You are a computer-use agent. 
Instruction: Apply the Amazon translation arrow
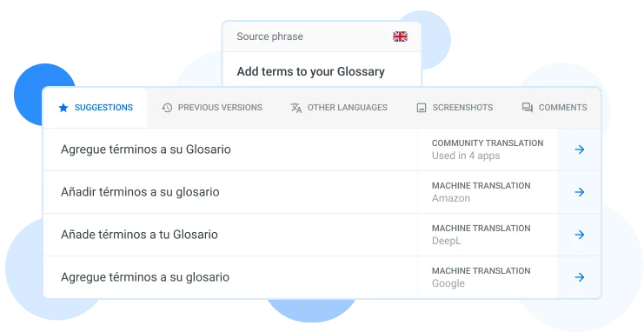click(x=580, y=192)
